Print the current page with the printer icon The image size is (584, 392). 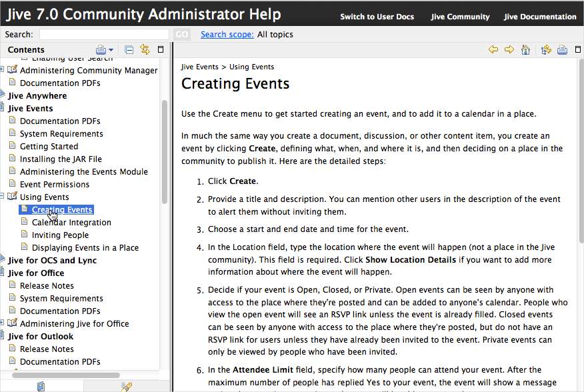[562, 49]
